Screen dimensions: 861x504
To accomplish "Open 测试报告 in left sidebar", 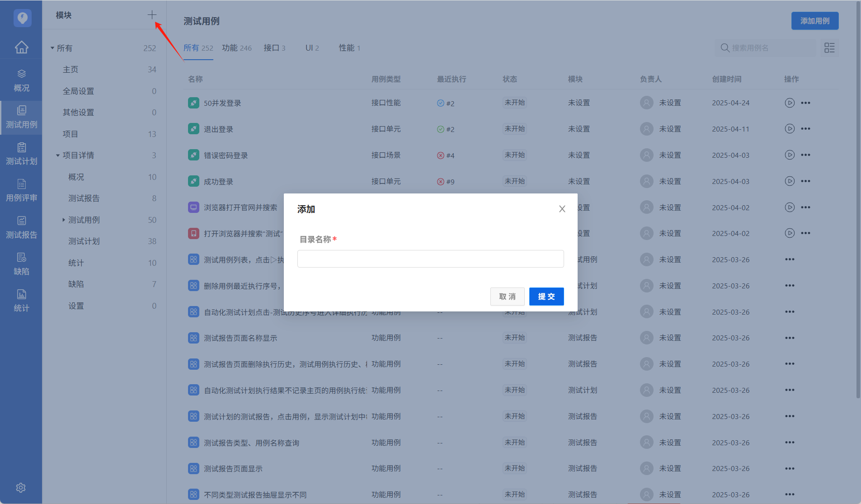I will pos(21,227).
